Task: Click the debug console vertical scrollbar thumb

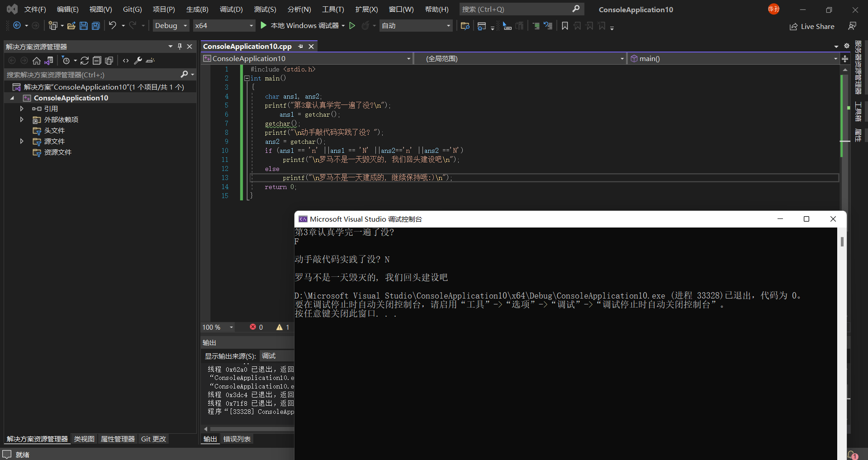Action: coord(842,242)
